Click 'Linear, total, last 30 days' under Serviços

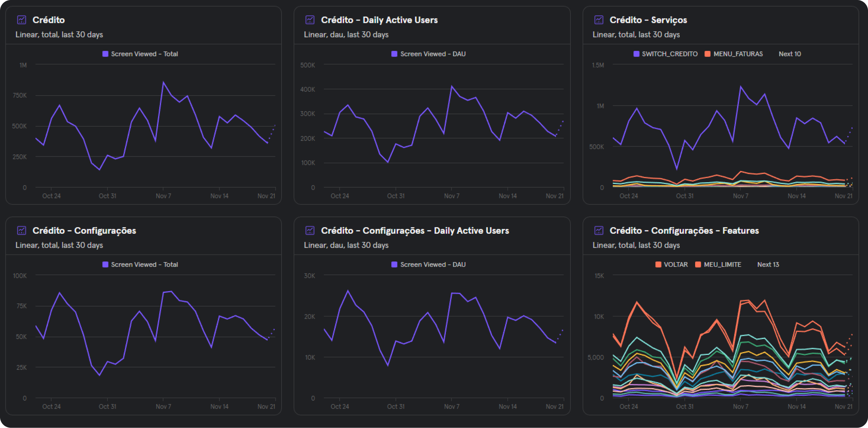(636, 35)
